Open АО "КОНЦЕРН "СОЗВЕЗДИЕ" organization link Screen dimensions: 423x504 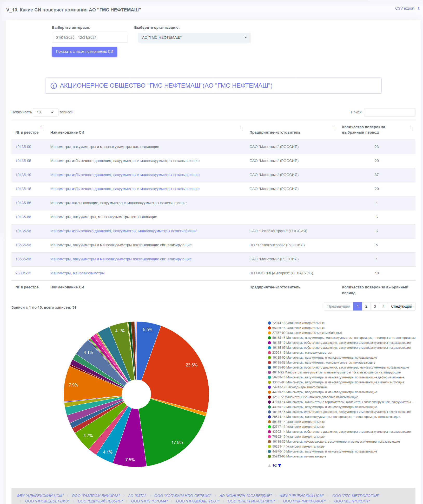point(246,496)
